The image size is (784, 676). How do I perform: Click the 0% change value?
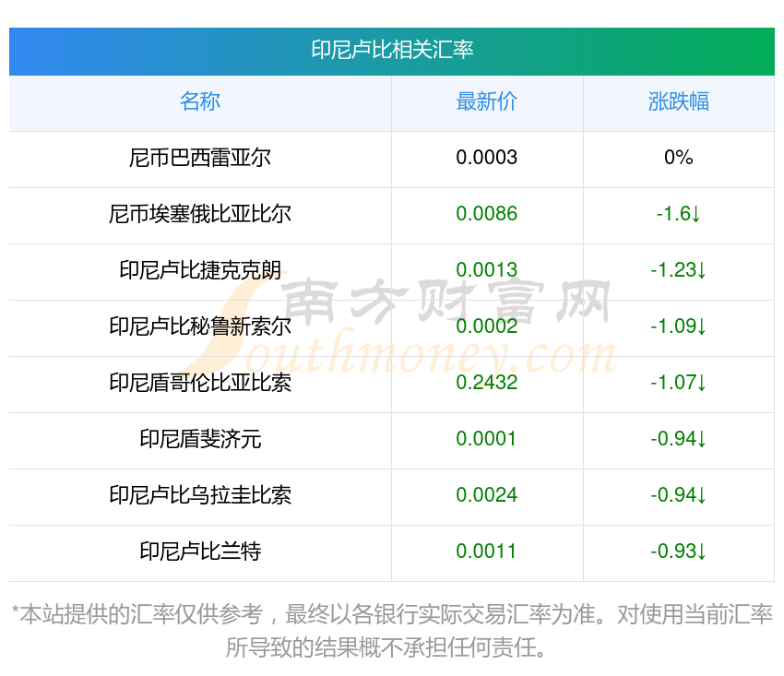(679, 158)
